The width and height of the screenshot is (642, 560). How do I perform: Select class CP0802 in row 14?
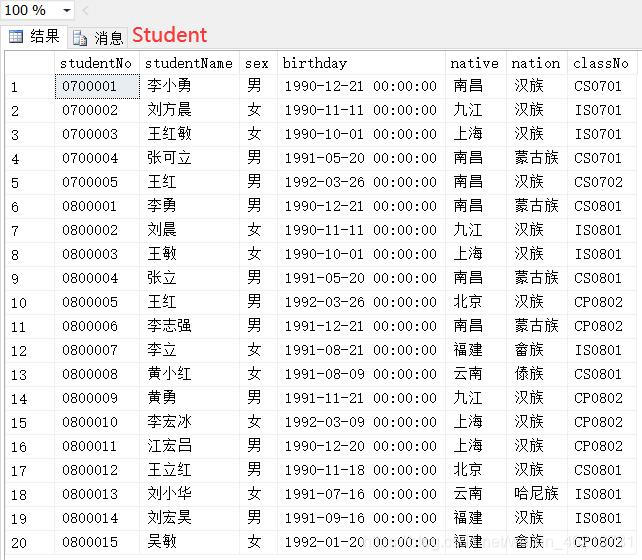tap(598, 398)
